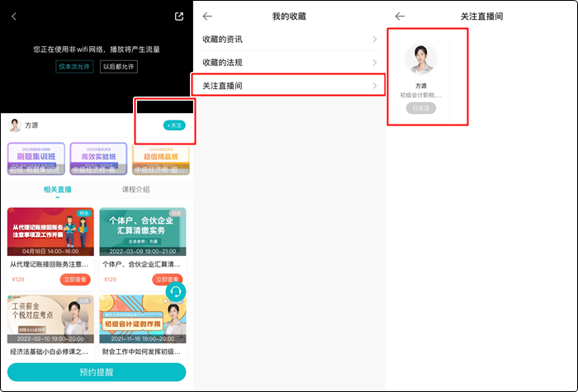
Task: Tap the 预约提醒 reservation button
Action: 97,372
